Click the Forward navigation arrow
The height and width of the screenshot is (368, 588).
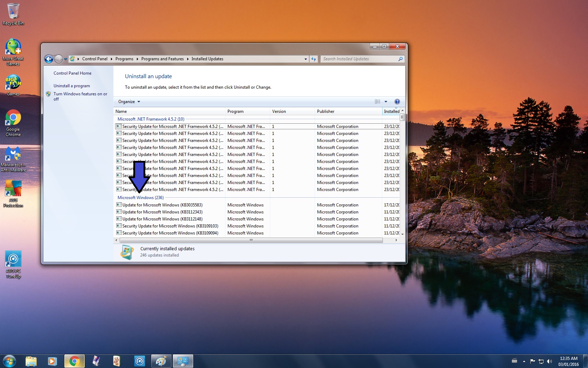[x=58, y=59]
